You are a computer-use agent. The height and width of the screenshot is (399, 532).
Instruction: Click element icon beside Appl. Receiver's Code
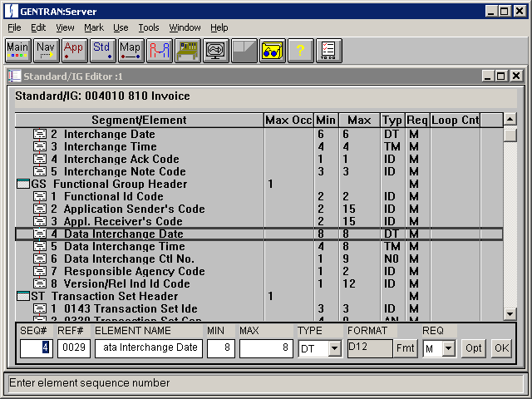40,221
